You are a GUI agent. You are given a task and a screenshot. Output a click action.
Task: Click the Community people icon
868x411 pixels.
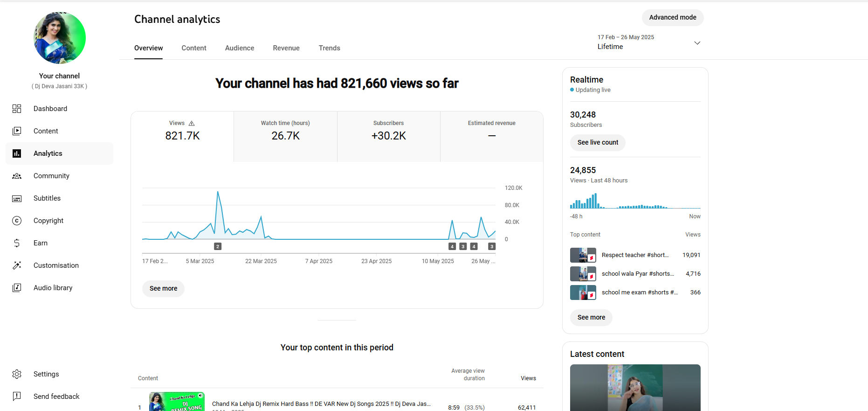pyautogui.click(x=17, y=176)
